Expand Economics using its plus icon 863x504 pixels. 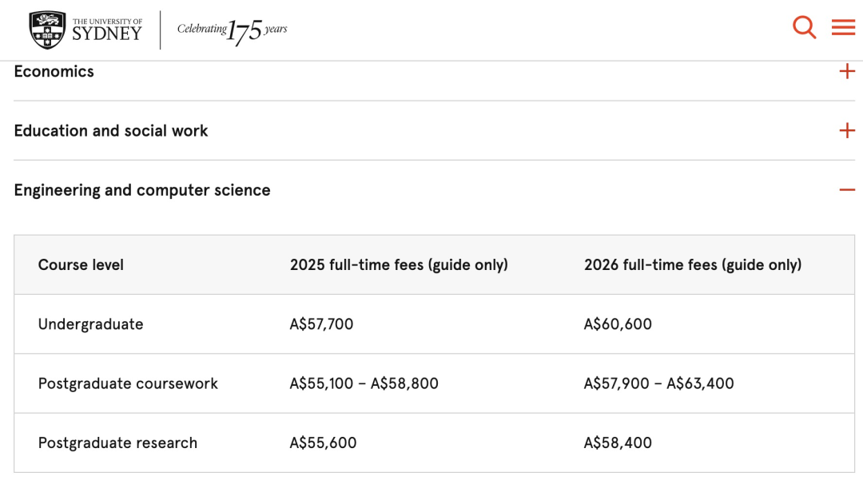[x=847, y=72]
